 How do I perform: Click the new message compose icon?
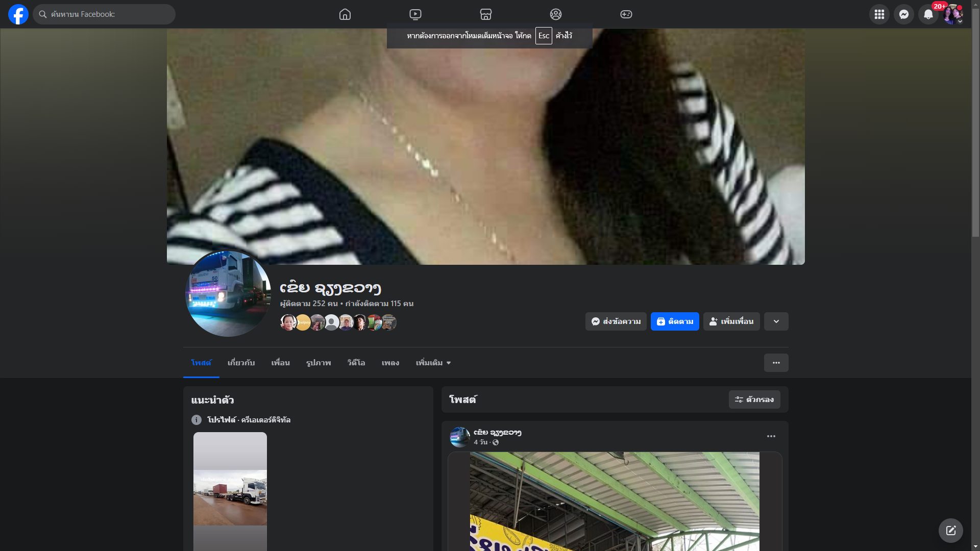[x=950, y=531]
